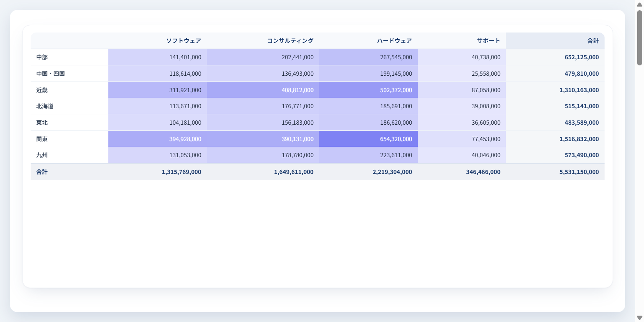
Task: Click the scrollbar down arrow
Action: (639, 318)
